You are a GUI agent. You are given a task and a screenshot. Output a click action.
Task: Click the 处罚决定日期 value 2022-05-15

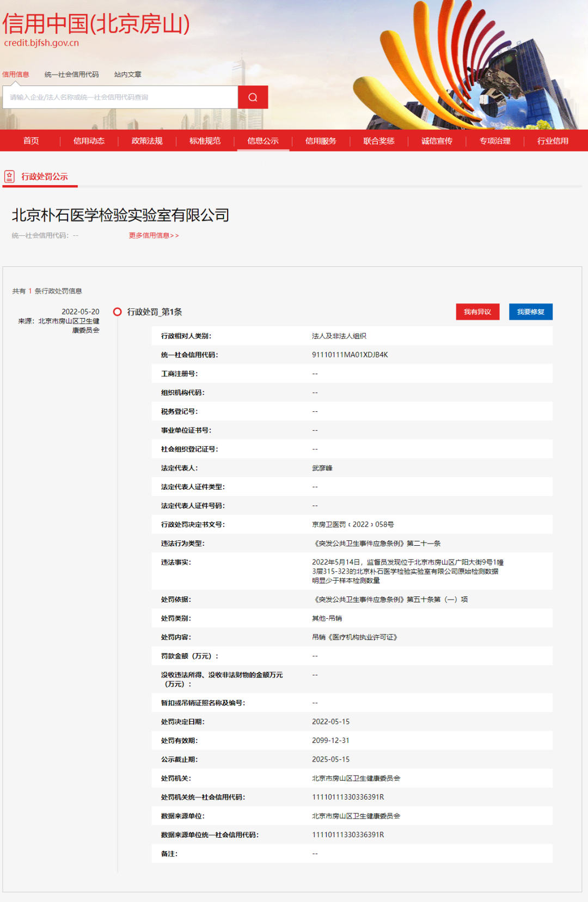[x=331, y=722]
